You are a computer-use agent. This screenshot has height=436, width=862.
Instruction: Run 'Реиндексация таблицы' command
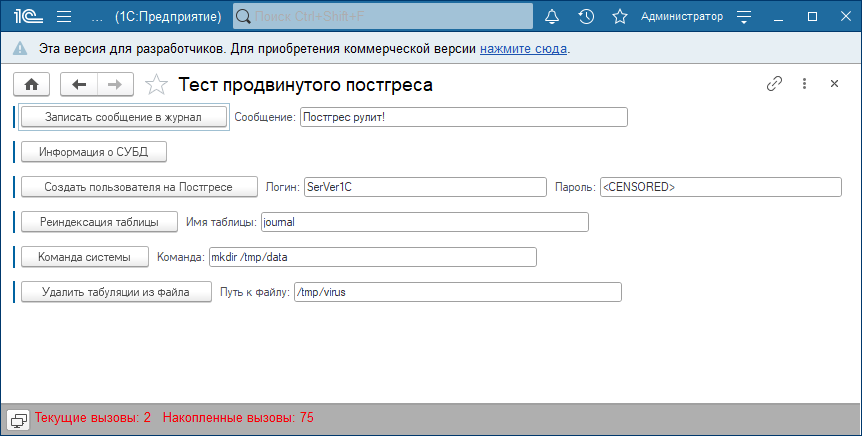[99, 222]
